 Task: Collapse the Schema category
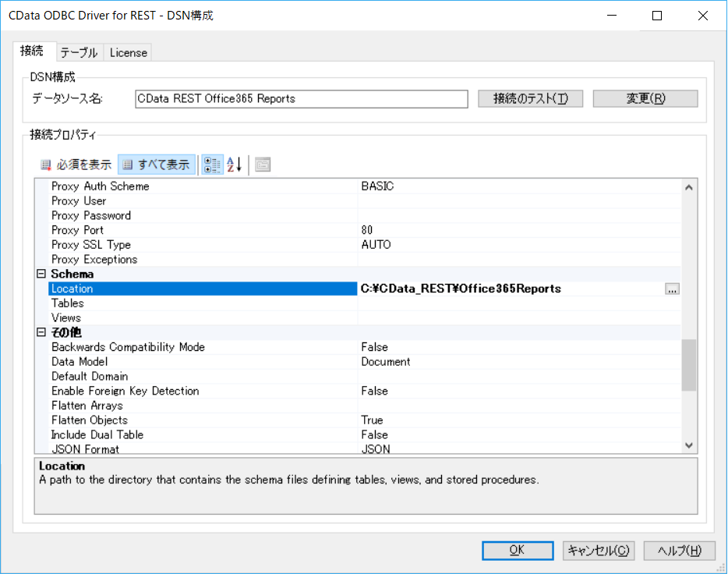(41, 274)
